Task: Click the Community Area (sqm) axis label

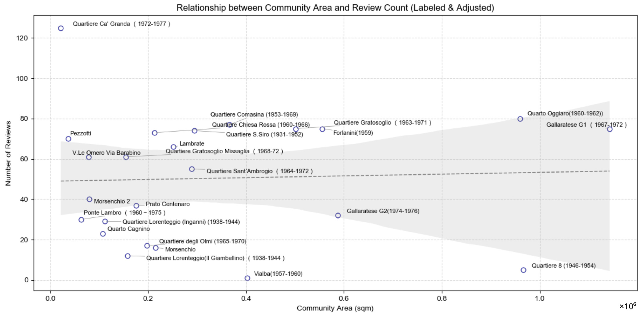Action: [x=335, y=308]
